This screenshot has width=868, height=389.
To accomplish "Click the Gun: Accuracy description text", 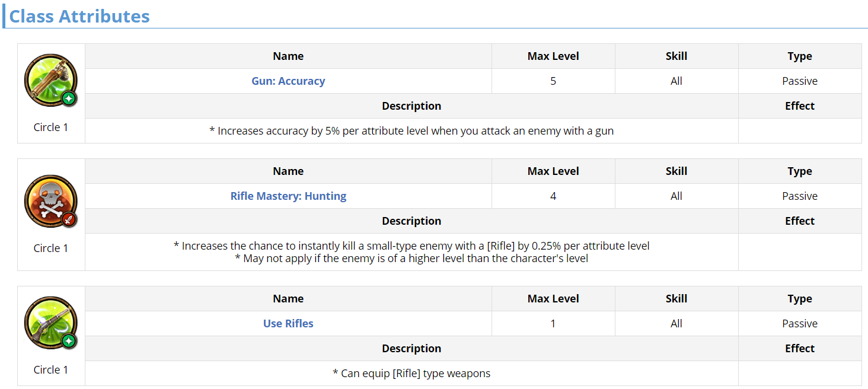I will [x=411, y=131].
